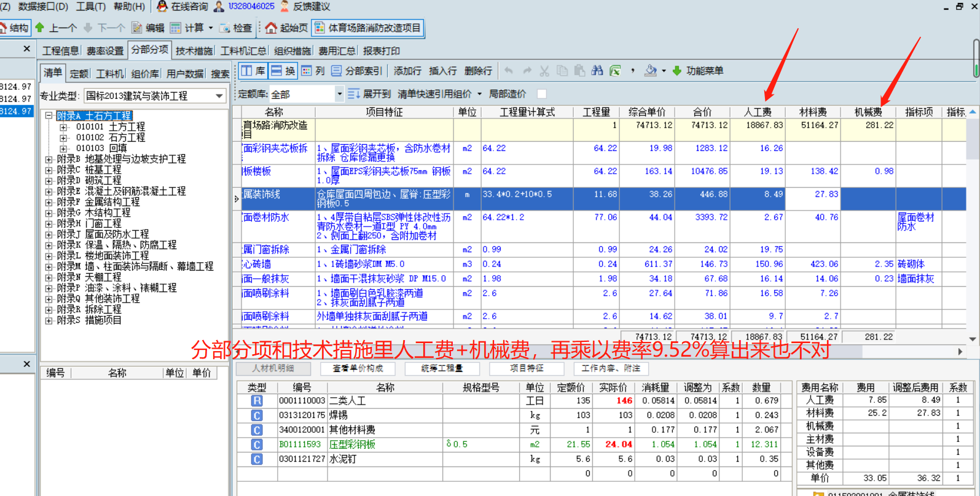
Task: Open the 分部索引 section index icon
Action: [336, 71]
